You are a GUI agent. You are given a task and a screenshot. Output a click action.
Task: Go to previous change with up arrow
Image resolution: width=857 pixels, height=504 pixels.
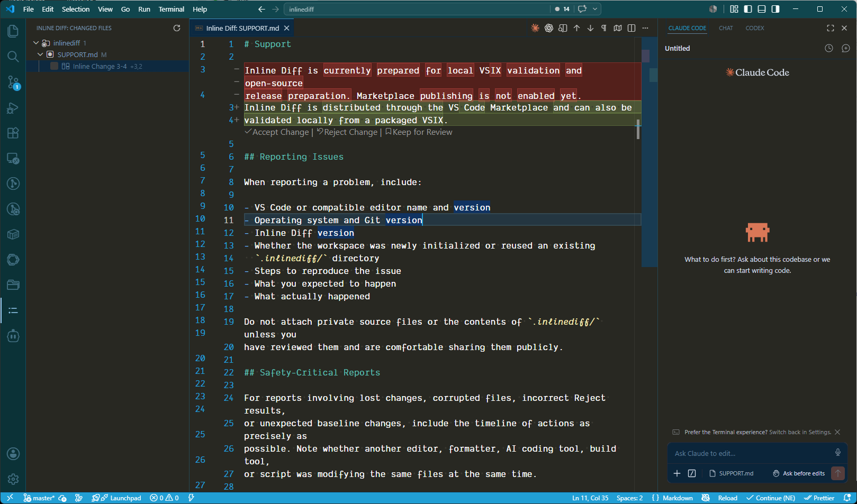click(x=576, y=28)
